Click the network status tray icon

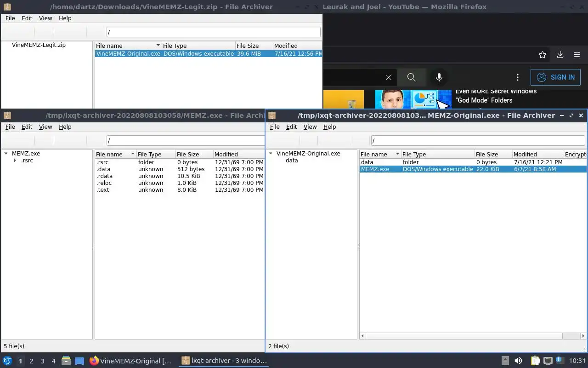tap(548, 361)
